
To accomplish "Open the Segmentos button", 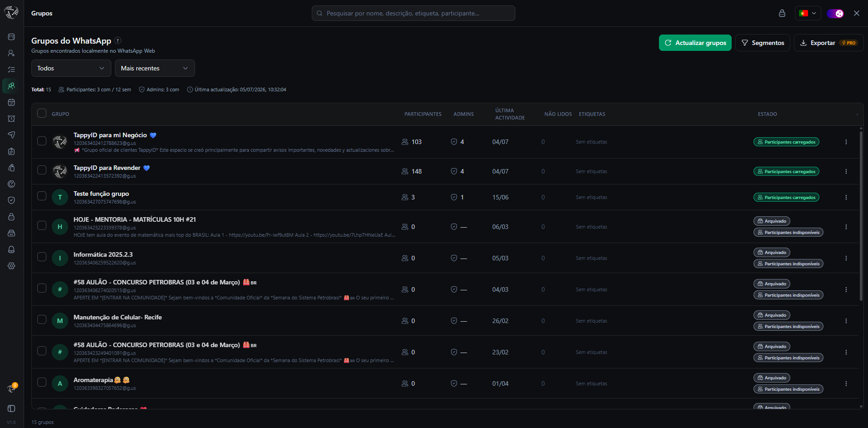I will point(763,43).
